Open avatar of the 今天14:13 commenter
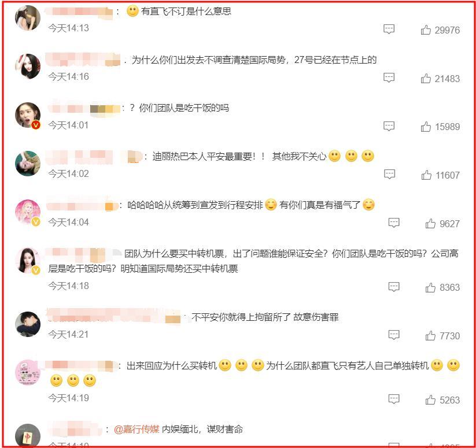The height and width of the screenshot is (448, 476). click(28, 18)
